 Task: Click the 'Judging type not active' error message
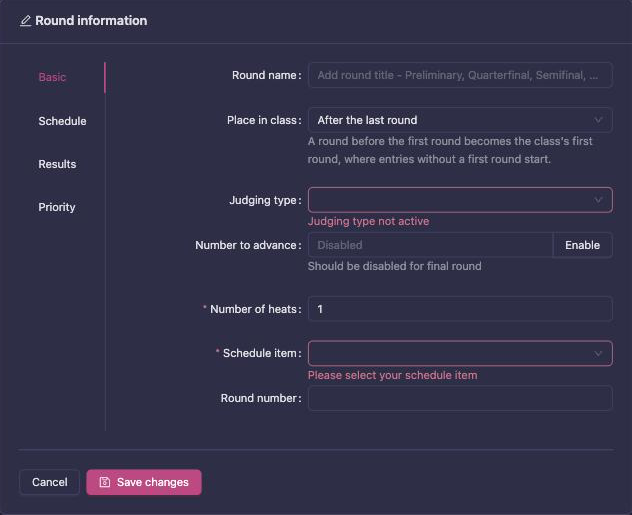pos(368,221)
